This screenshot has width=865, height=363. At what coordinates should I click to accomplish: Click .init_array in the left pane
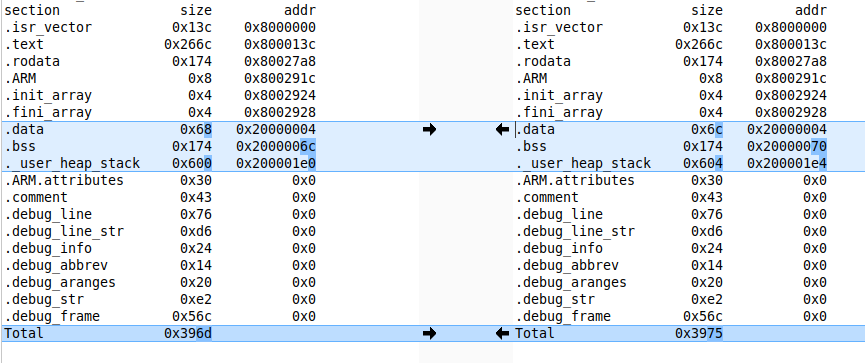(x=48, y=95)
